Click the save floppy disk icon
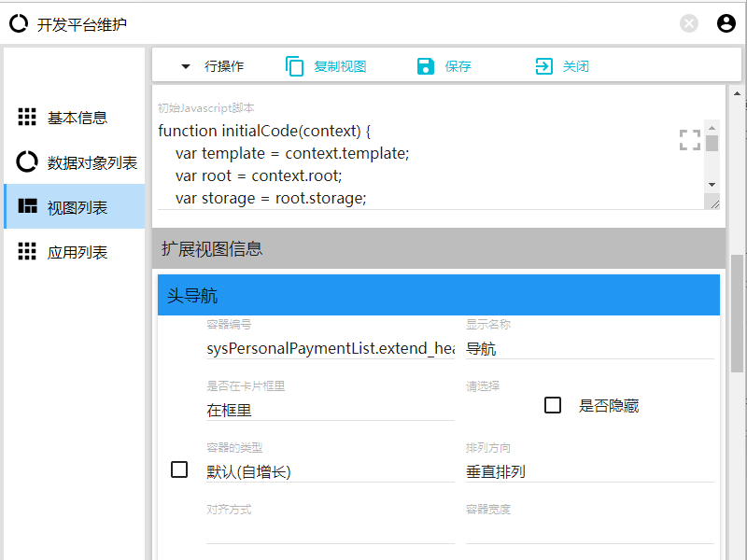This screenshot has width=747, height=560. pos(426,66)
